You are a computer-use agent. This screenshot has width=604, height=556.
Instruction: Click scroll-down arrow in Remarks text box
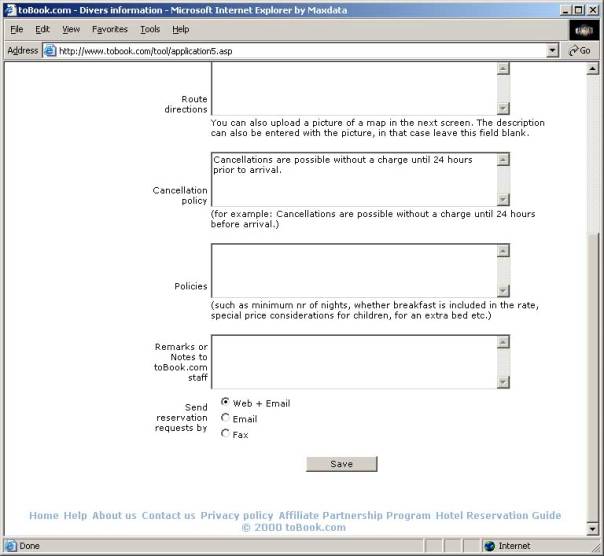click(503, 381)
